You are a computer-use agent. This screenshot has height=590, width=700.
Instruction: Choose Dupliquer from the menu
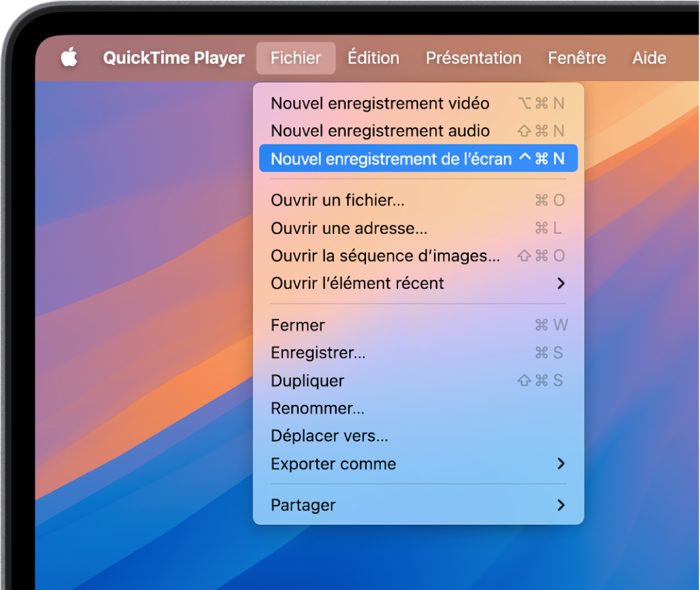418,380
